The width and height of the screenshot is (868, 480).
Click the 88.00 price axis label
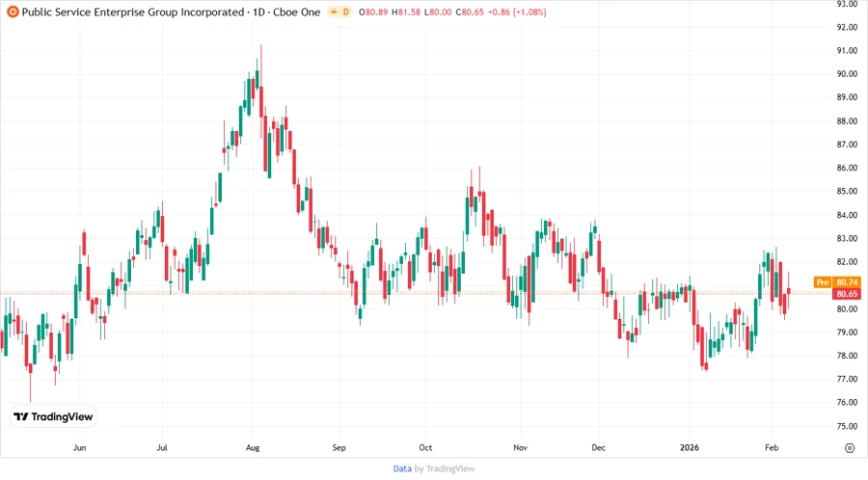coord(847,121)
